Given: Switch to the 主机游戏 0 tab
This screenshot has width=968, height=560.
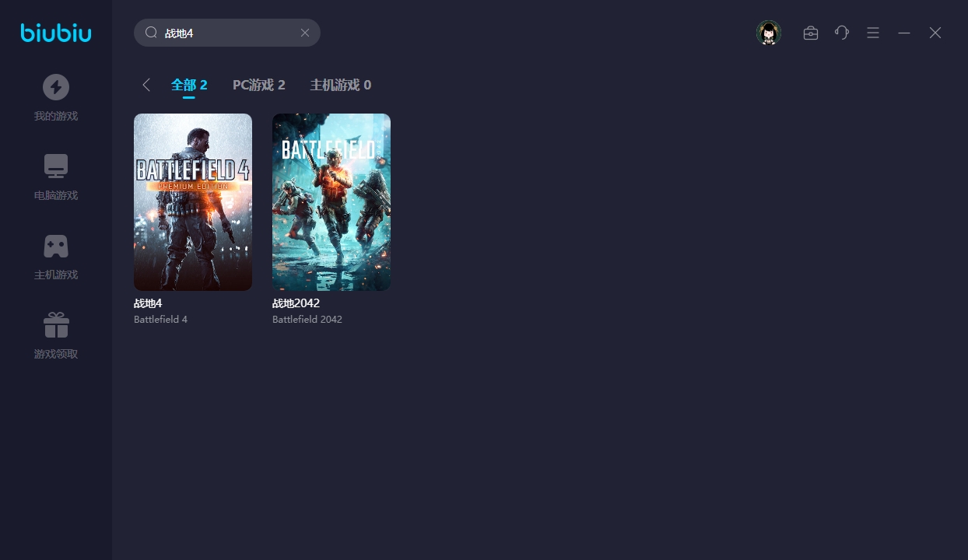Looking at the screenshot, I should [x=341, y=85].
